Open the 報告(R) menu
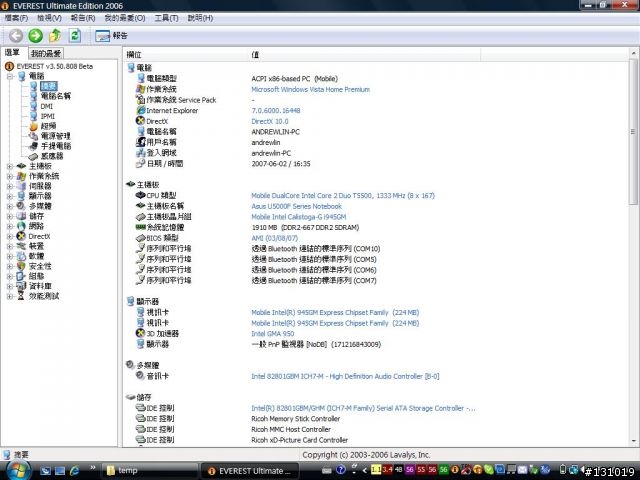 pos(83,18)
